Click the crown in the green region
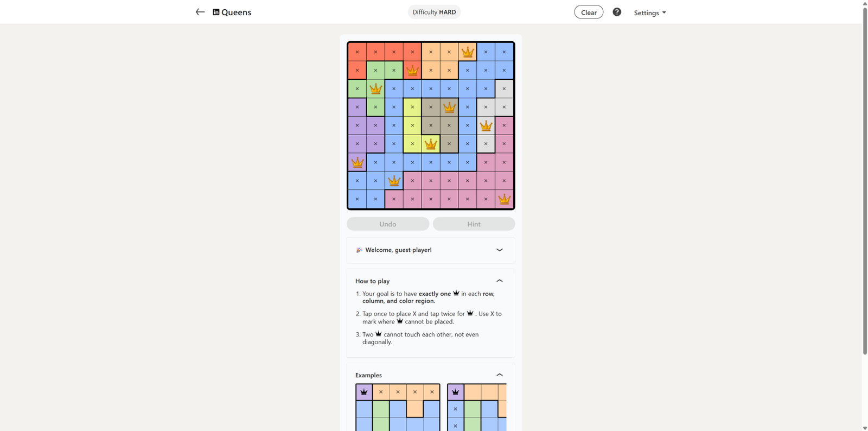This screenshot has width=868, height=431. 375,88
